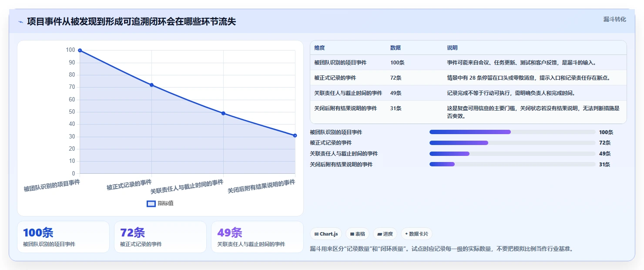Toggle the 指标值 legend swatch under the chart
The height and width of the screenshot is (270, 644).
(x=151, y=203)
